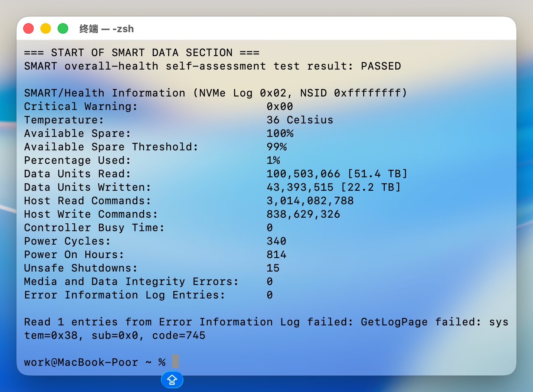533x392 pixels.
Task: Click the "36 Celsius" temperature value
Action: (x=299, y=120)
